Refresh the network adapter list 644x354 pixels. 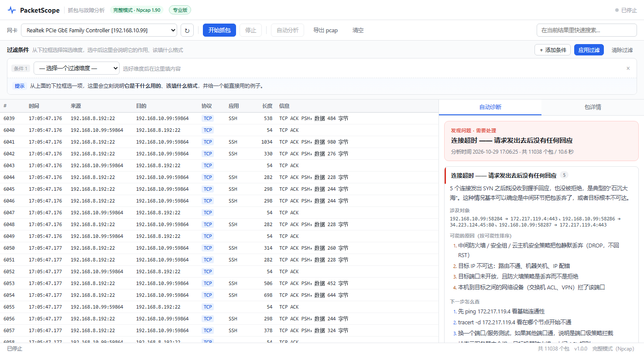187,30
